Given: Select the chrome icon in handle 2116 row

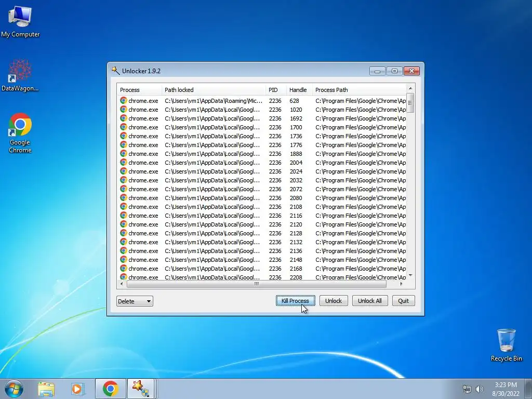Looking at the screenshot, I should pyautogui.click(x=124, y=215).
